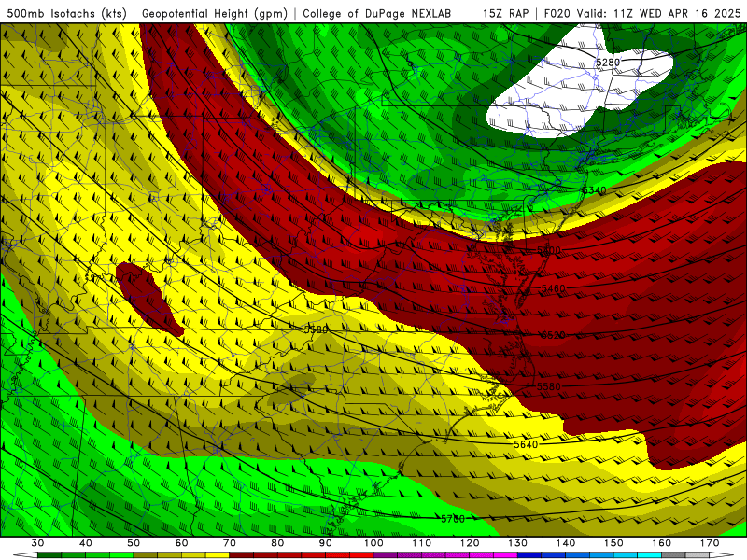Select the darkest green swatch starting at 30
This screenshot has height=560, width=747.
click(49, 555)
